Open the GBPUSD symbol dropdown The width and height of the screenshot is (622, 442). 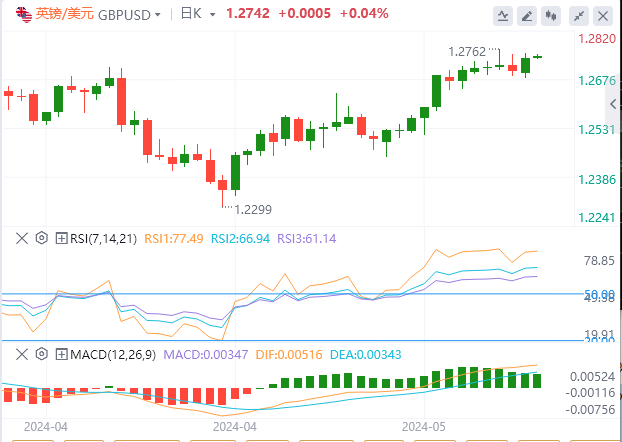122,15
